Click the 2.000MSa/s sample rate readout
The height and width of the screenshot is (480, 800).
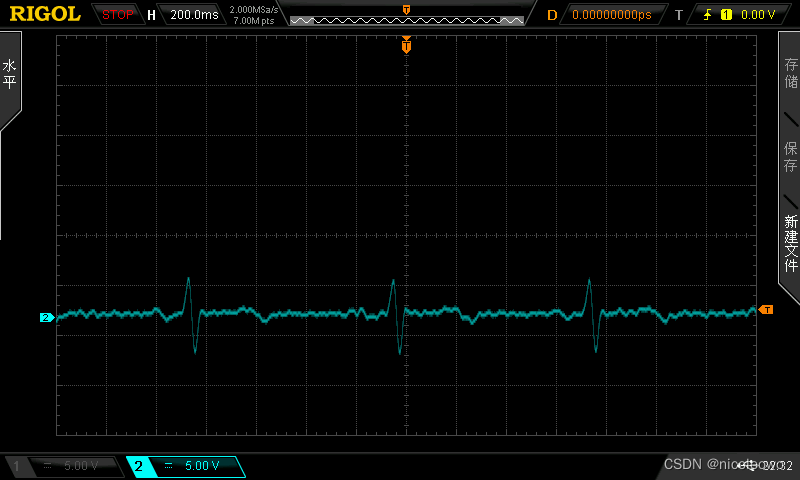pyautogui.click(x=254, y=10)
